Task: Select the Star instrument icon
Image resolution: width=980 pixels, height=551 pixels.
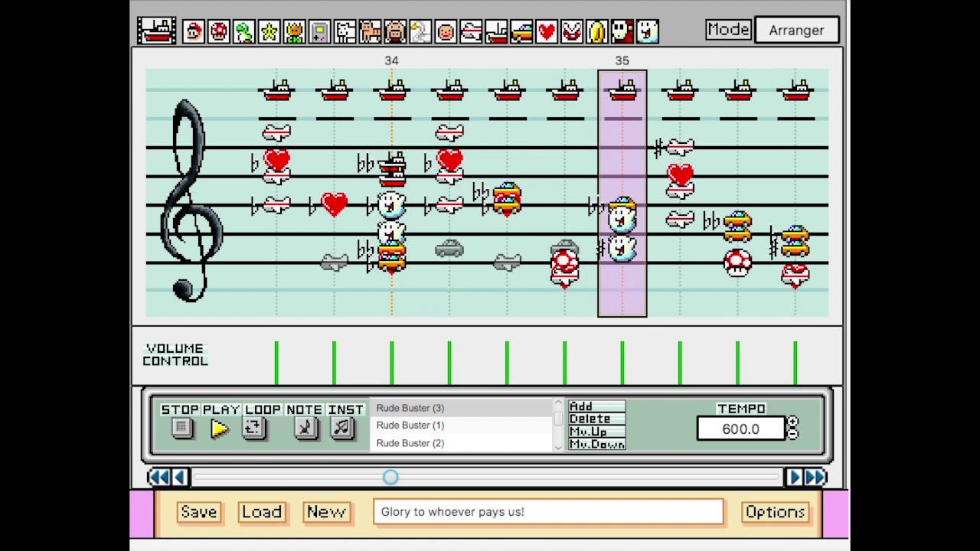Action: click(269, 31)
